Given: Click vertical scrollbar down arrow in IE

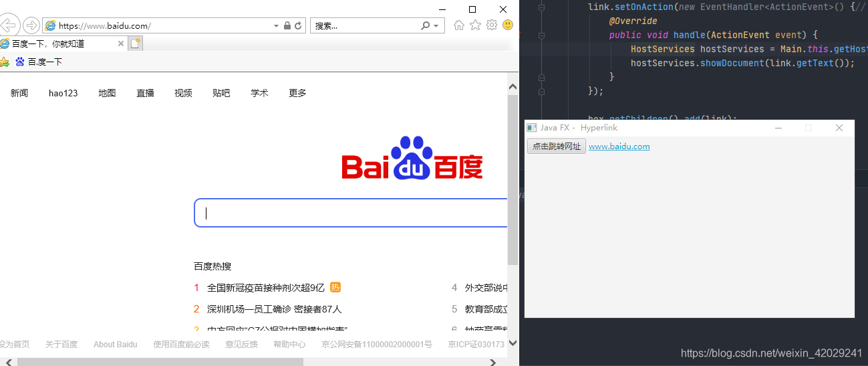Looking at the screenshot, I should coord(513,343).
